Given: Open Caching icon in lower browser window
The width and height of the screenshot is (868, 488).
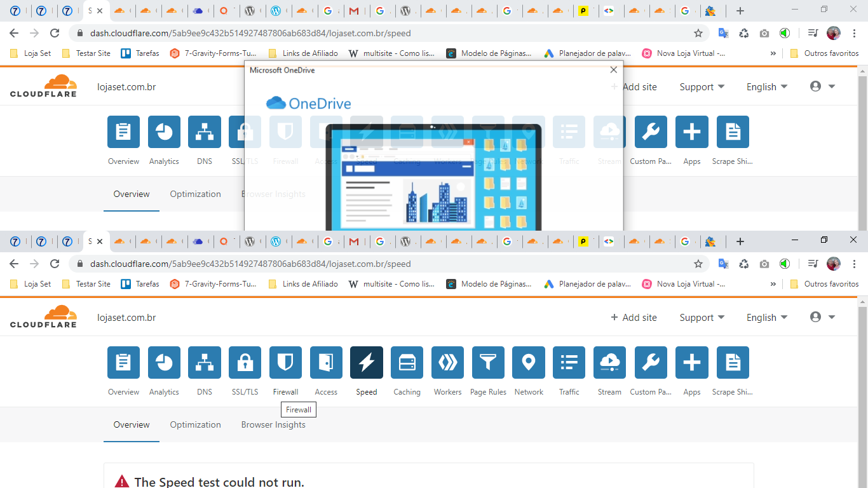Looking at the screenshot, I should [x=407, y=363].
